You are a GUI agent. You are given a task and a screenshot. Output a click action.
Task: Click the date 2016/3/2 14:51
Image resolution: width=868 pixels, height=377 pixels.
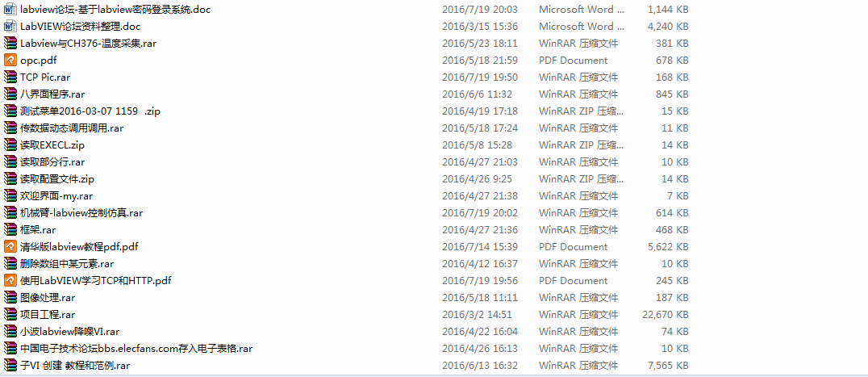click(x=478, y=315)
